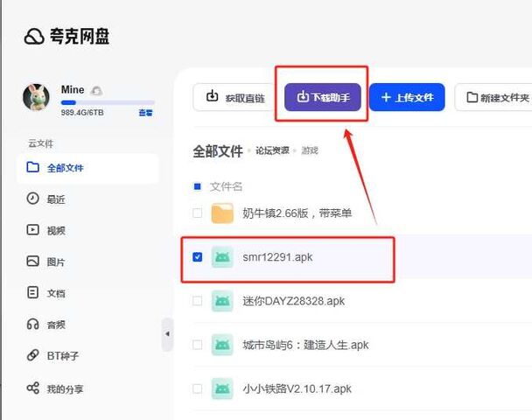Click the 获取直链 button
The width and height of the screenshot is (532, 420).
[234, 98]
